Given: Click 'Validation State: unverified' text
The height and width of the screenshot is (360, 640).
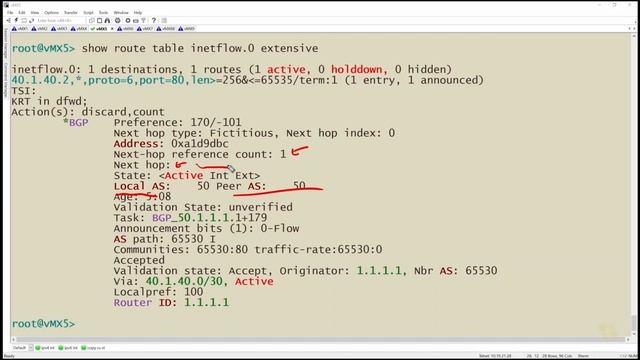Looking at the screenshot, I should coord(203,207).
